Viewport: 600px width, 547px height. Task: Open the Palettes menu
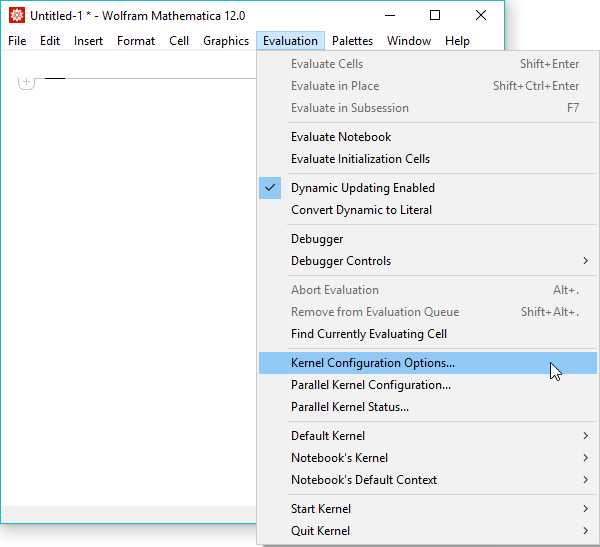pyautogui.click(x=352, y=41)
